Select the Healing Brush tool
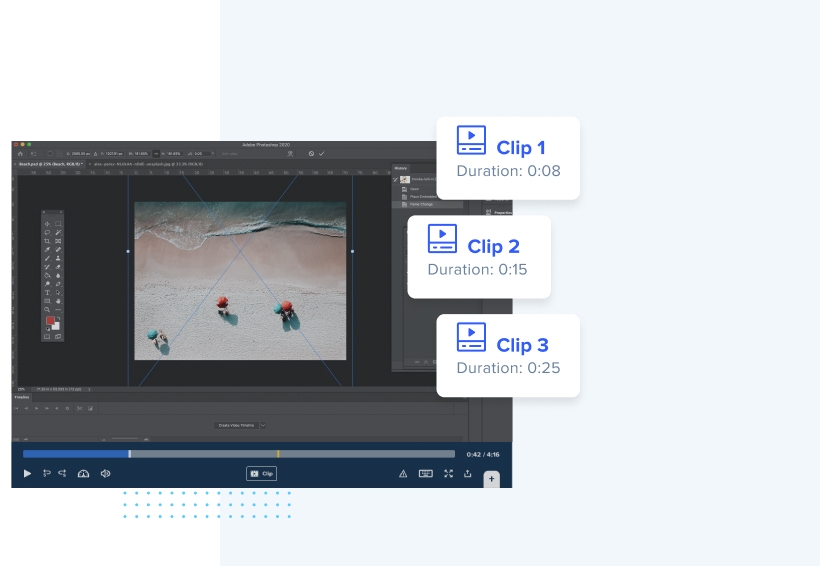820x566 pixels. 58,250
